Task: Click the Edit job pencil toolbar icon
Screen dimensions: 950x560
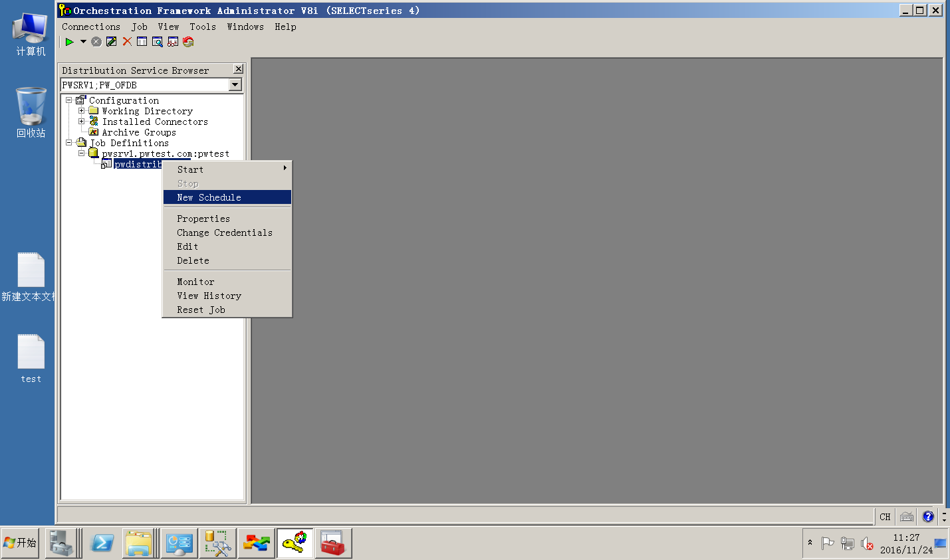Action: tap(112, 42)
